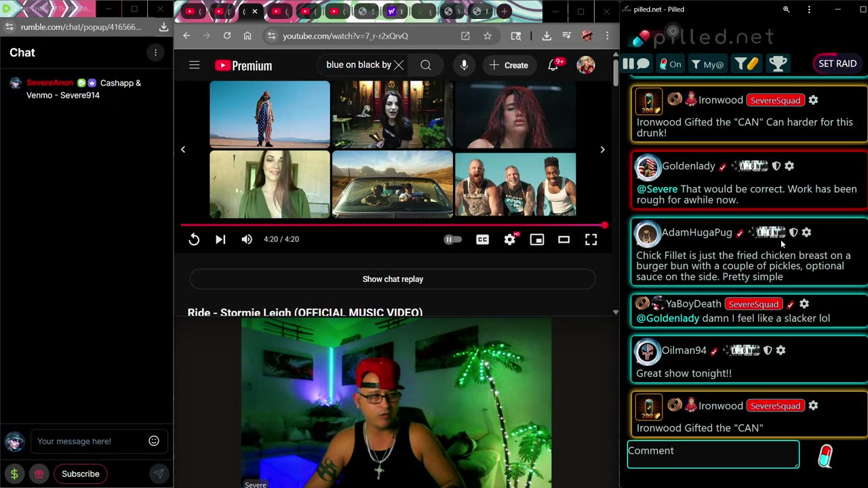
Task: Click the @Goldenlady mention in YaBoyDeath's message
Action: [668, 319]
